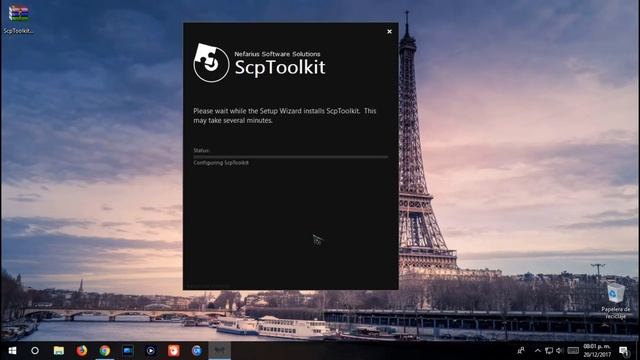
Task: Open File Explorer from the taskbar
Action: pos(59,351)
